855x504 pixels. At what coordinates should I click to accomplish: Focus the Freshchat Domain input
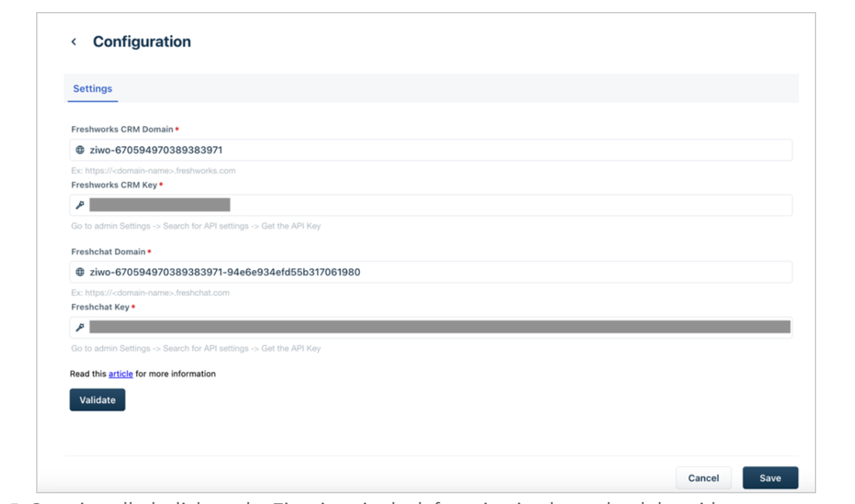432,272
